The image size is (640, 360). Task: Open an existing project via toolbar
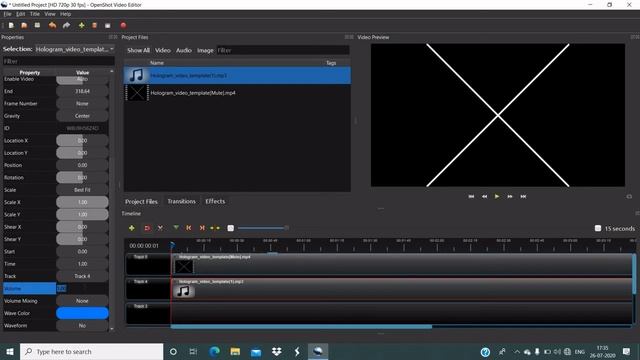pyautogui.click(x=24, y=25)
